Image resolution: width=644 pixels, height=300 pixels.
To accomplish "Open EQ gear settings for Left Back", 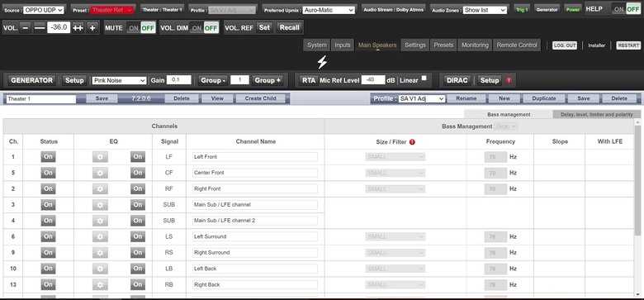I will [x=100, y=269].
